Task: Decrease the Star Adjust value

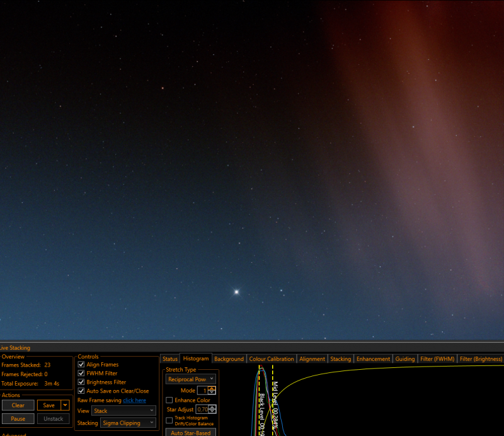Action: (212, 411)
